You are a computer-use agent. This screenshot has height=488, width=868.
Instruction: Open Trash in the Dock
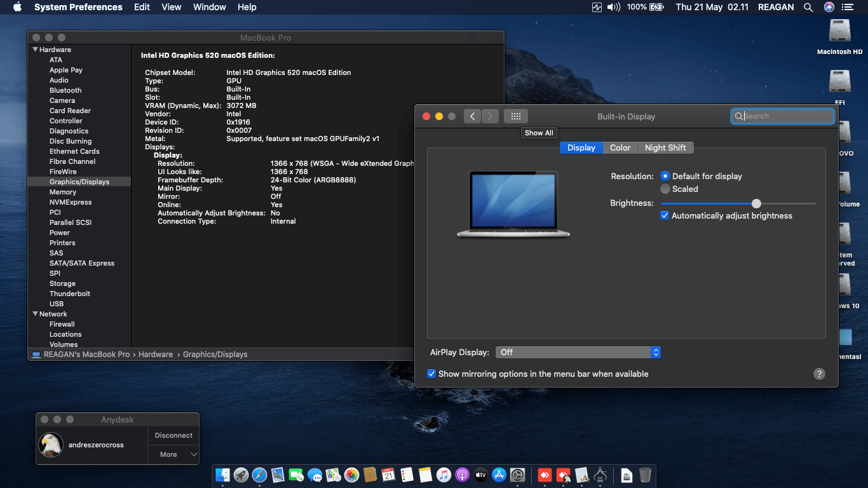tap(645, 475)
